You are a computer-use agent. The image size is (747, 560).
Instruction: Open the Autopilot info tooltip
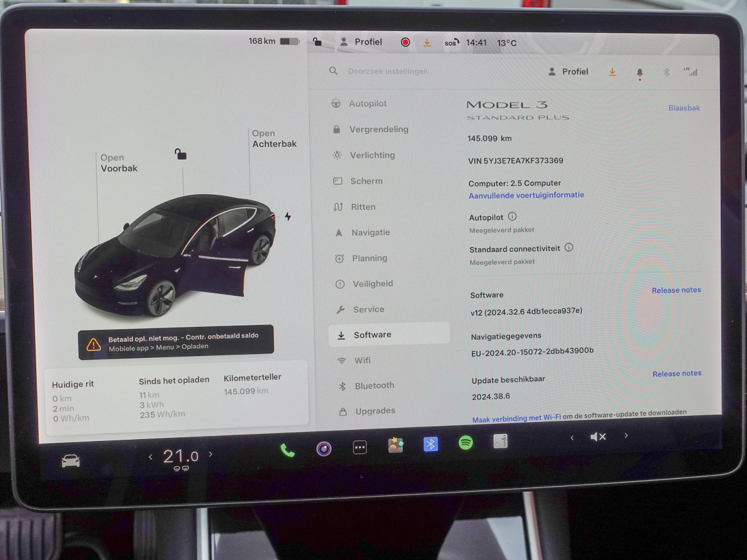512,216
